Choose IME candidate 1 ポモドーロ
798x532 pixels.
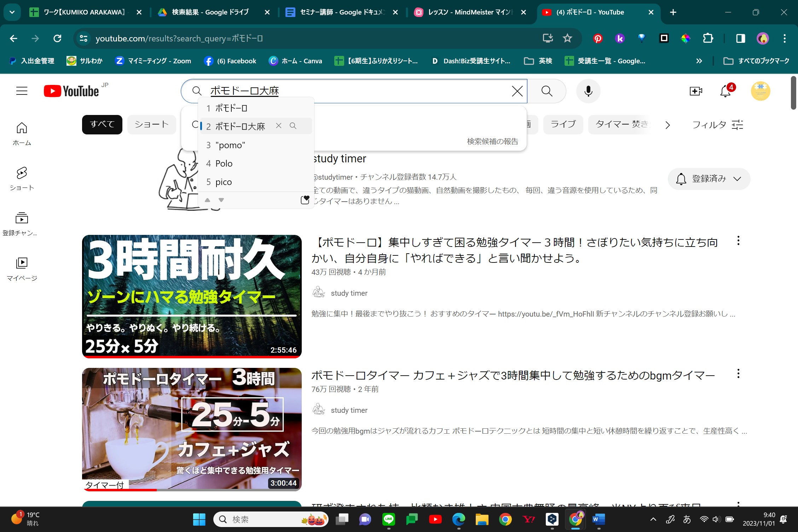(256, 108)
